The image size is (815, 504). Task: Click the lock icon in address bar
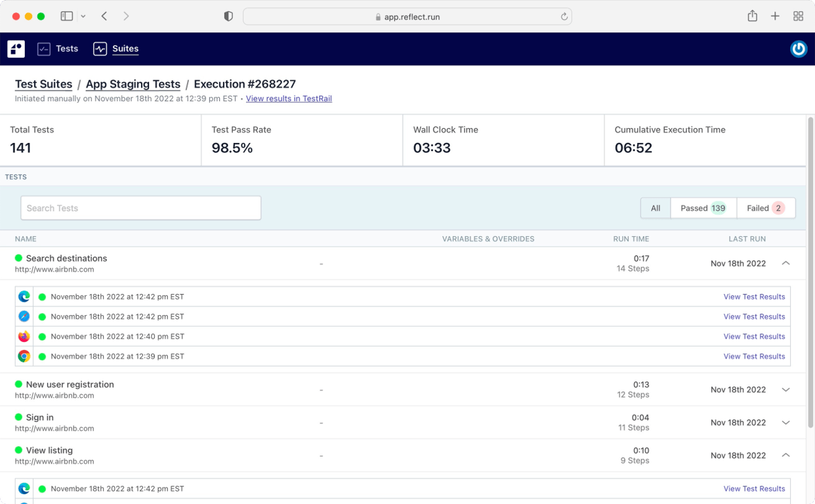pyautogui.click(x=378, y=17)
